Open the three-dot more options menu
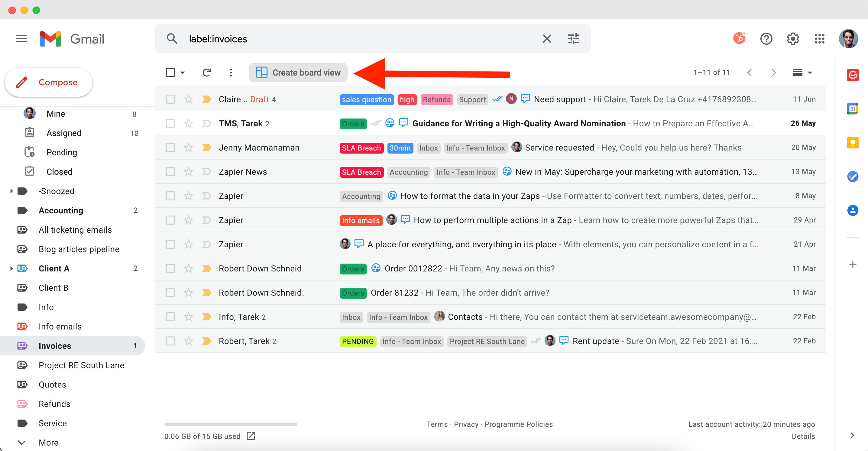Image resolution: width=868 pixels, height=451 pixels. tap(231, 73)
